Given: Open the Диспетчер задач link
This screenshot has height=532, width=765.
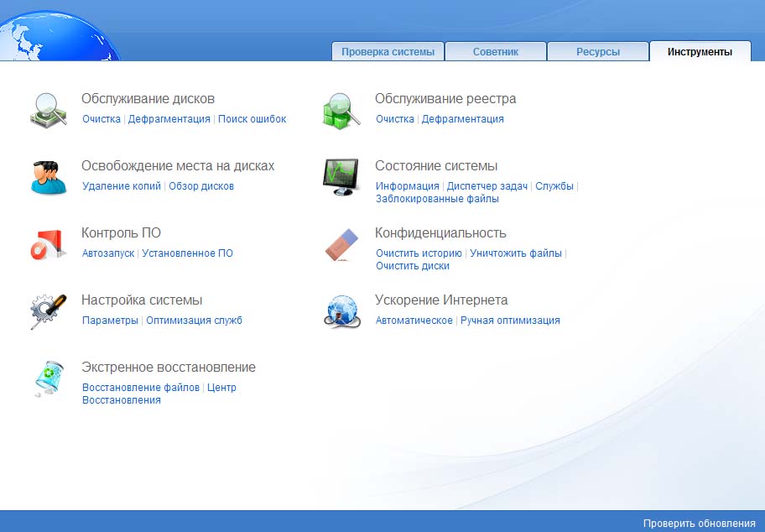Looking at the screenshot, I should [x=487, y=186].
